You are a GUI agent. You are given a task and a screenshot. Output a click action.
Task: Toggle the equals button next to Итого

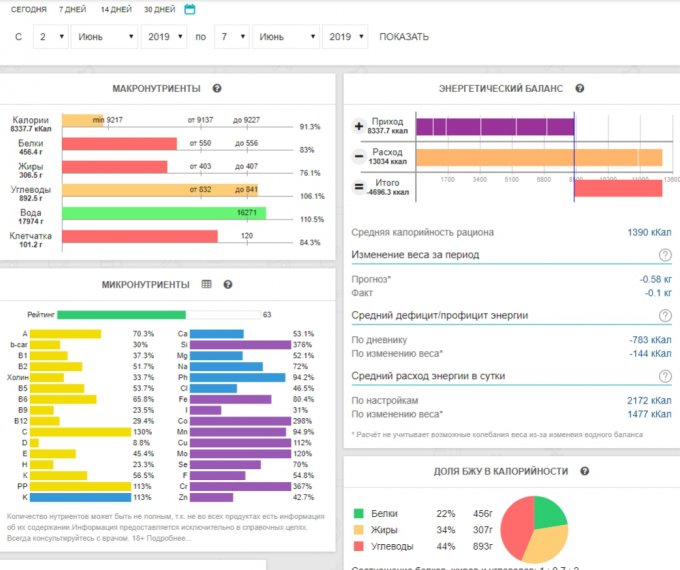pos(359,187)
